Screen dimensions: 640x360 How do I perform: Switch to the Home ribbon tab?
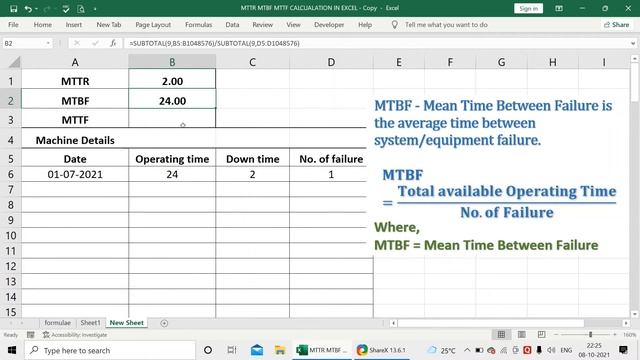click(x=42, y=24)
